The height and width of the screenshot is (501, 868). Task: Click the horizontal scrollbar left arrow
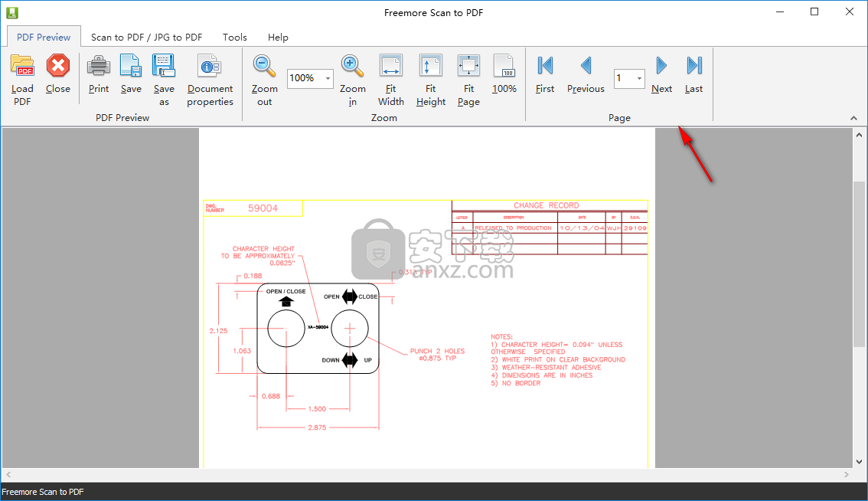coord(8,474)
